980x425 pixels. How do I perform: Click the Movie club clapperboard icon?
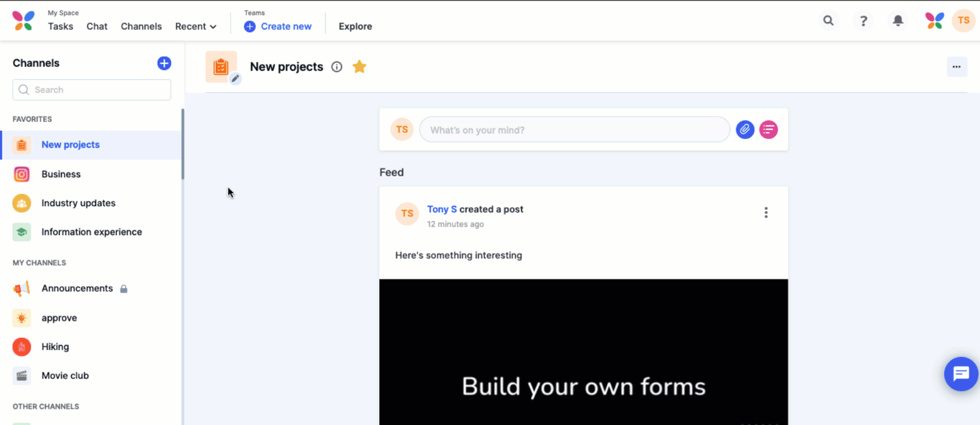(22, 376)
